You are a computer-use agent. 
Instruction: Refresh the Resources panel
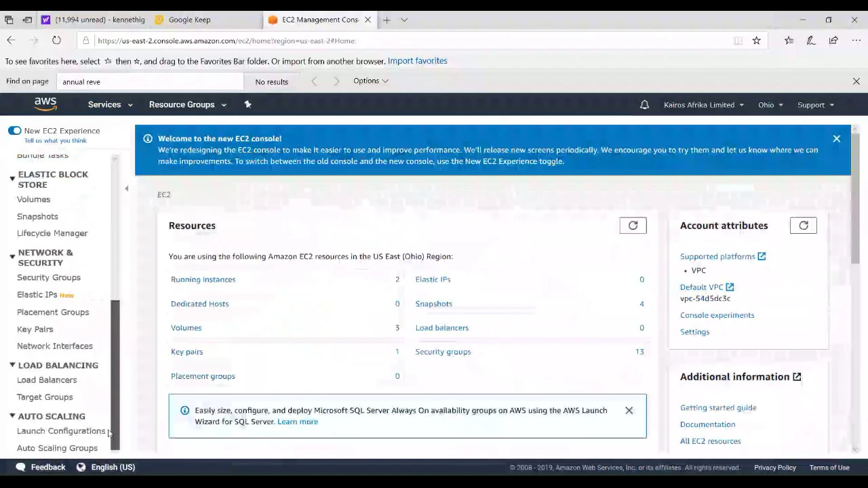633,226
